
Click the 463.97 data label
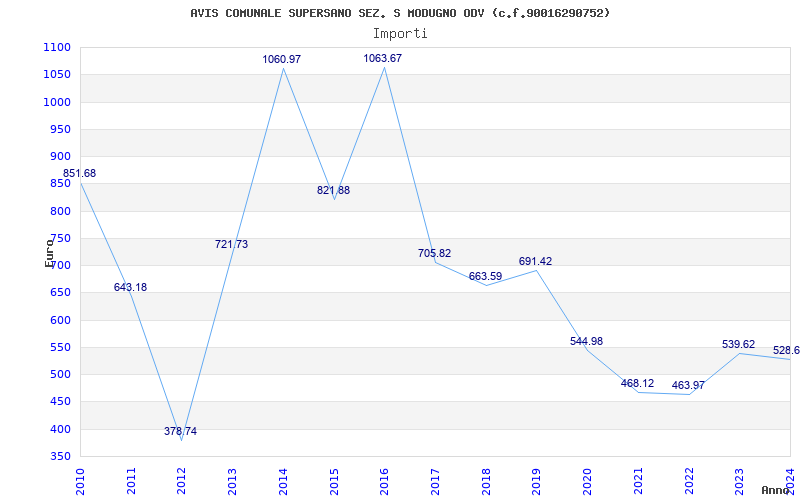pos(688,385)
